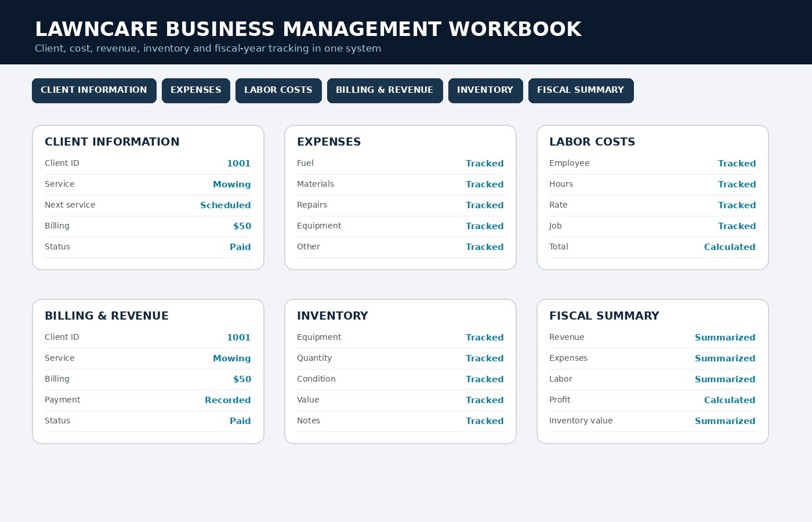812x522 pixels.
Task: Switch to the Expenses tab
Action: [196, 90]
